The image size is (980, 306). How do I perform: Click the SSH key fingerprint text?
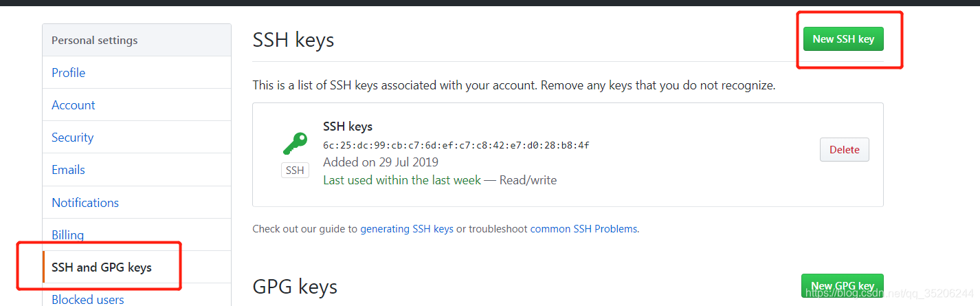coord(456,145)
